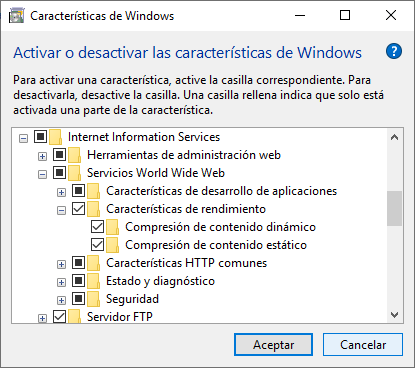Click the Cancelar button
The width and height of the screenshot is (415, 368).
click(363, 345)
